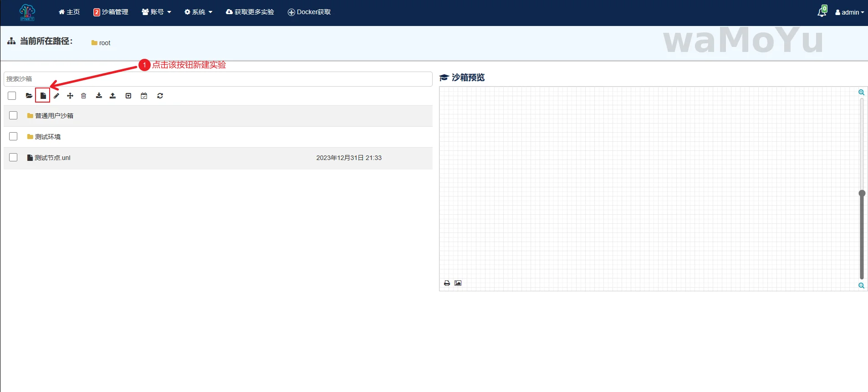Click the move arrows icon
Image resolution: width=868 pixels, height=392 pixels.
coord(70,96)
